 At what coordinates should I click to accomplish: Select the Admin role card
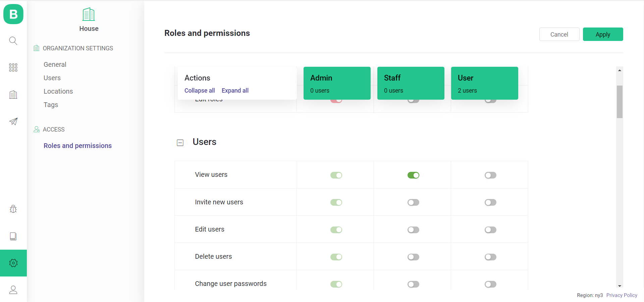337,83
